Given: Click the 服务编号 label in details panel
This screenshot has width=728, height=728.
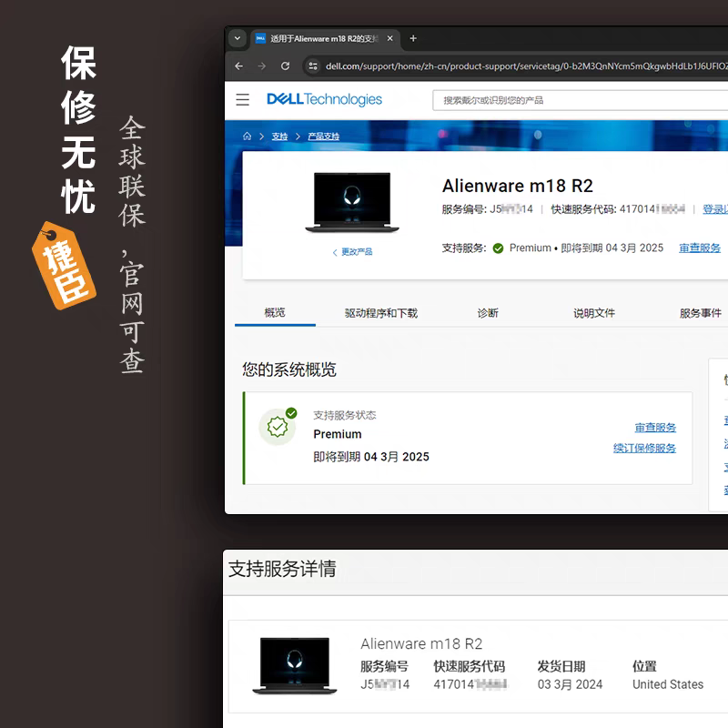Looking at the screenshot, I should [384, 667].
